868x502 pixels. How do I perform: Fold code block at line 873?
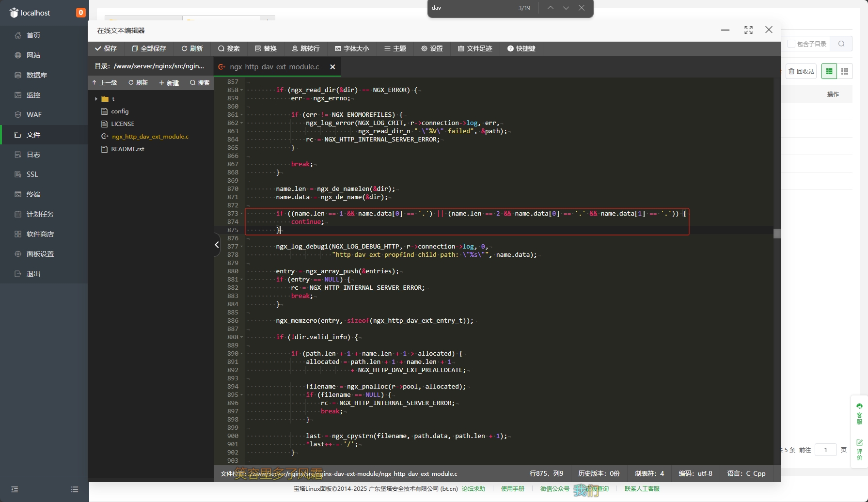click(x=242, y=214)
